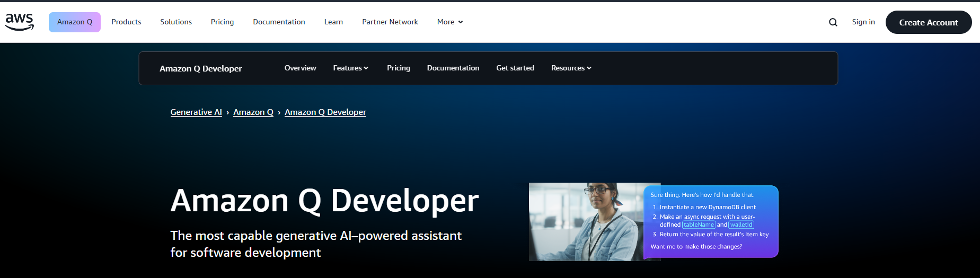The height and width of the screenshot is (278, 980).
Task: Click the tableName code tag
Action: pos(699,225)
